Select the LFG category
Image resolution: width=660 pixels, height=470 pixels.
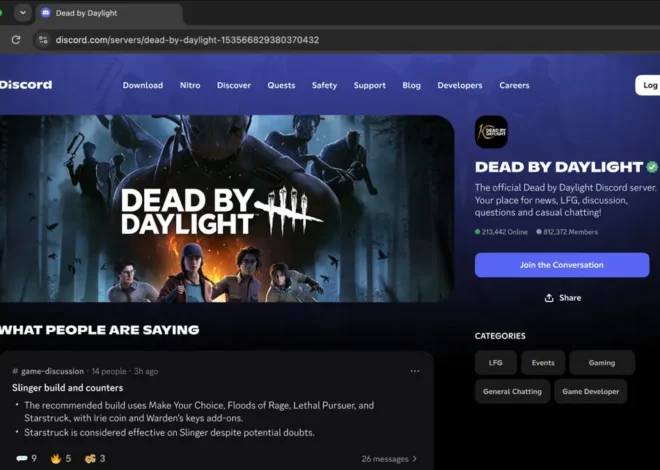point(495,363)
